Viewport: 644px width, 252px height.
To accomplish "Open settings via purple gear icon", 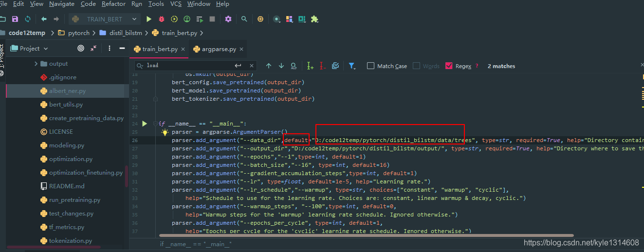I will [x=228, y=19].
